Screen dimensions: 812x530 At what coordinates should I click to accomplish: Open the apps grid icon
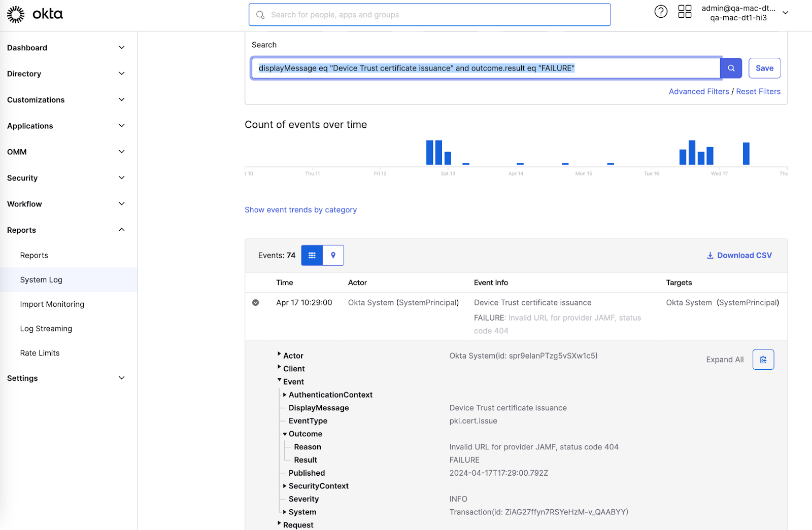point(685,12)
